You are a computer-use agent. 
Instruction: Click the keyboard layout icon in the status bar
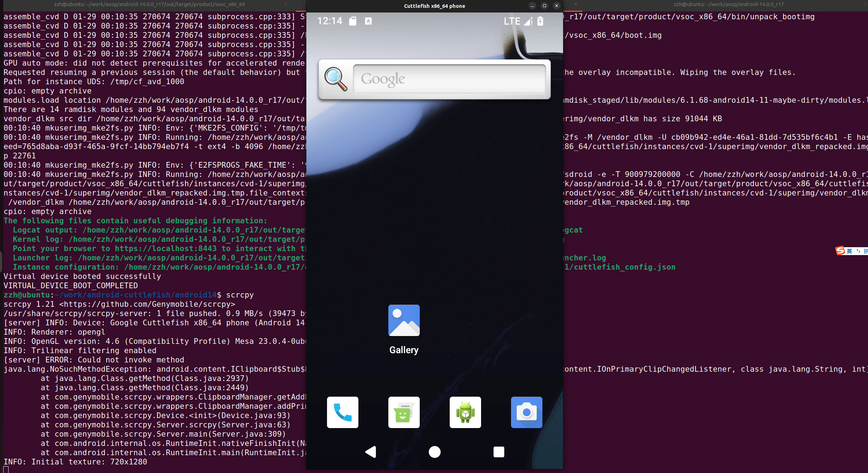368,21
